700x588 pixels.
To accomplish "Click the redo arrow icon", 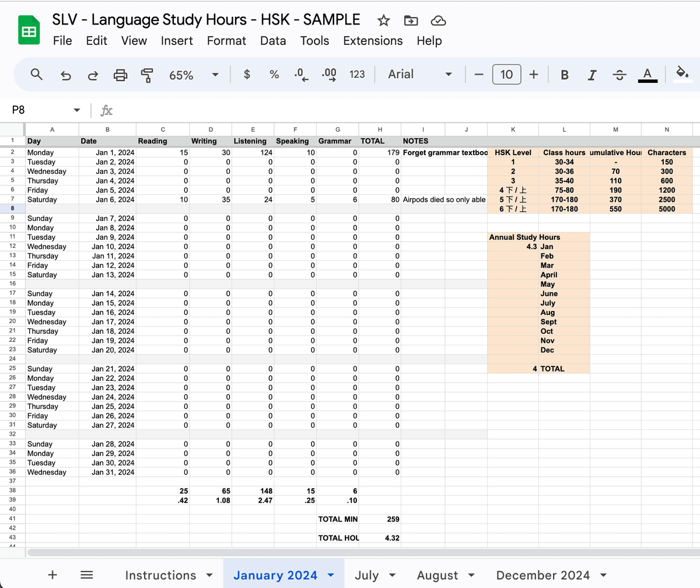I will click(93, 75).
